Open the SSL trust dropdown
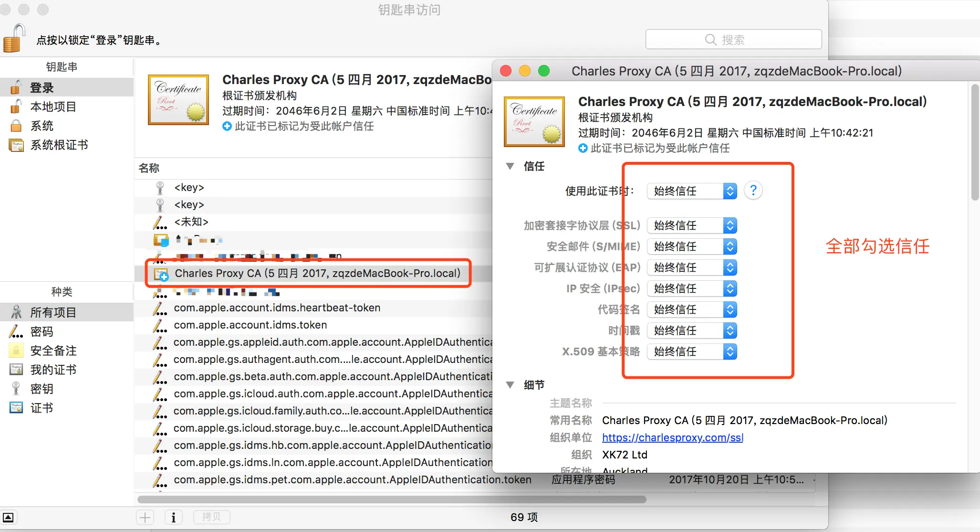 coord(692,225)
